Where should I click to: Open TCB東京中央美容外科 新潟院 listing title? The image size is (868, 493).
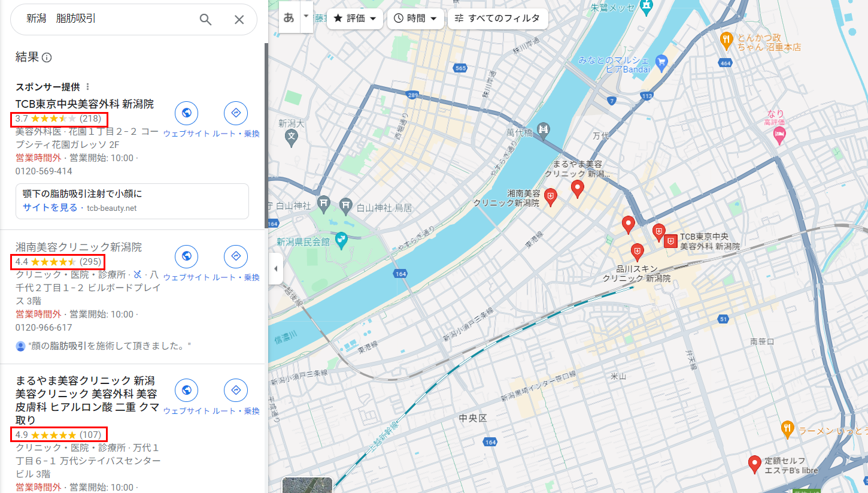84,104
